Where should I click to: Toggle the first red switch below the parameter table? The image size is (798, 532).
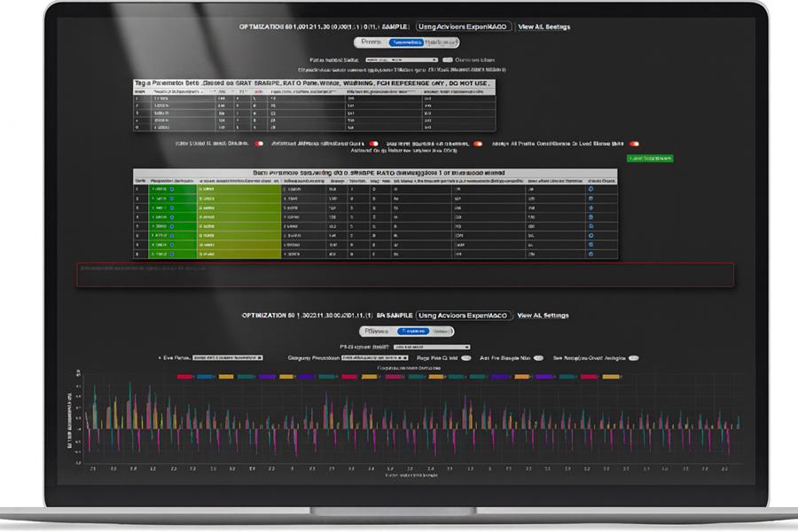click(x=259, y=144)
